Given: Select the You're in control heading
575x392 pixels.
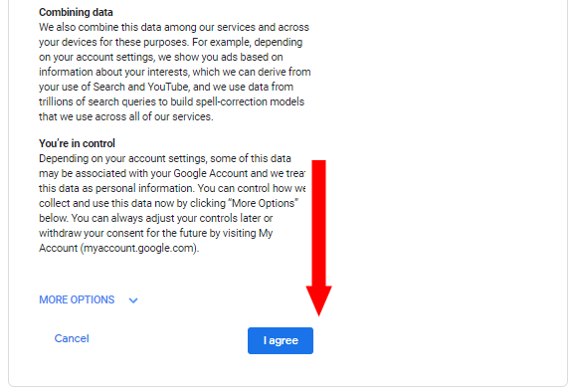Looking at the screenshot, I should tap(77, 143).
